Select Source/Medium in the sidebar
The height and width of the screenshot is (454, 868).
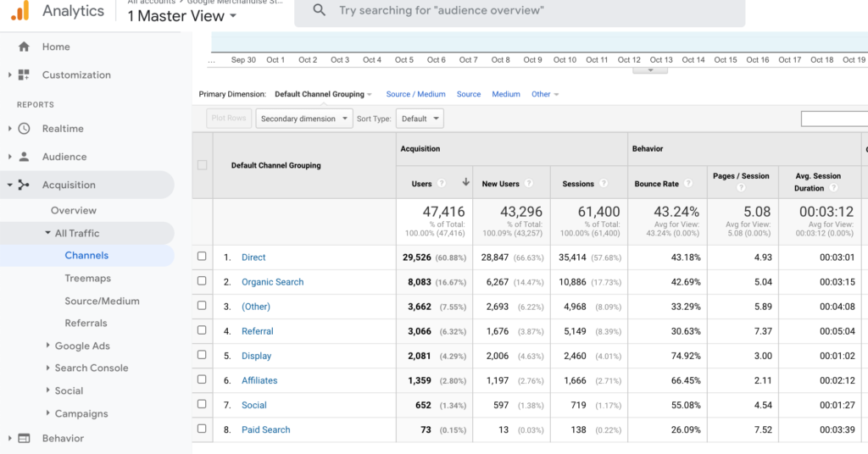coord(102,301)
